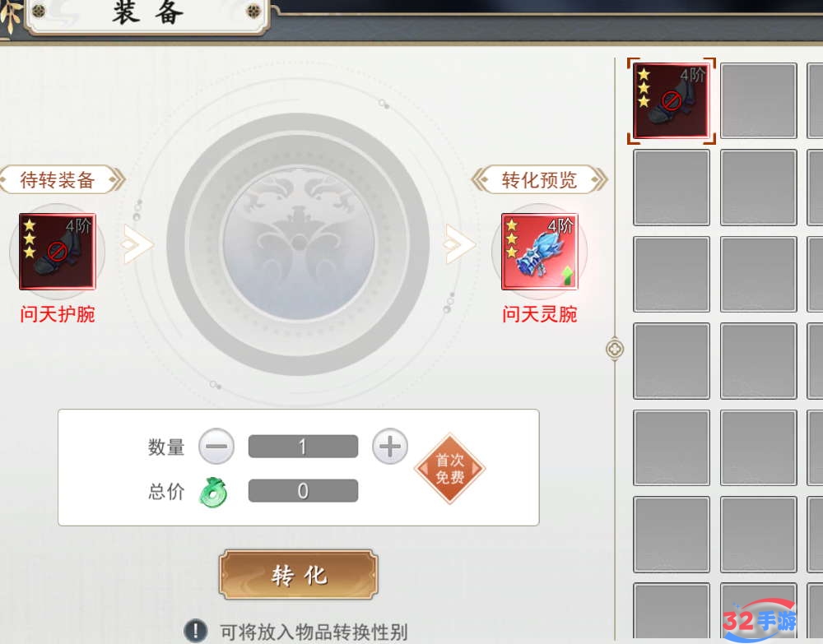Increase quantity with the plus button
823x644 pixels.
(x=389, y=447)
